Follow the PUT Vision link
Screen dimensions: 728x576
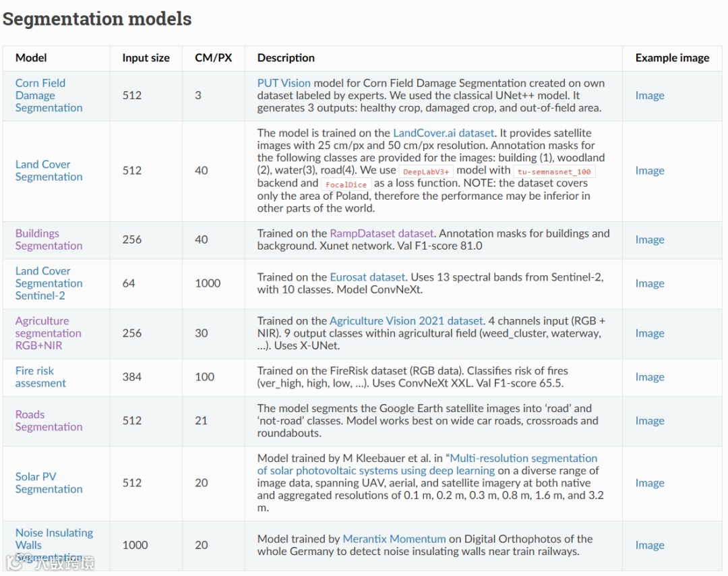284,83
